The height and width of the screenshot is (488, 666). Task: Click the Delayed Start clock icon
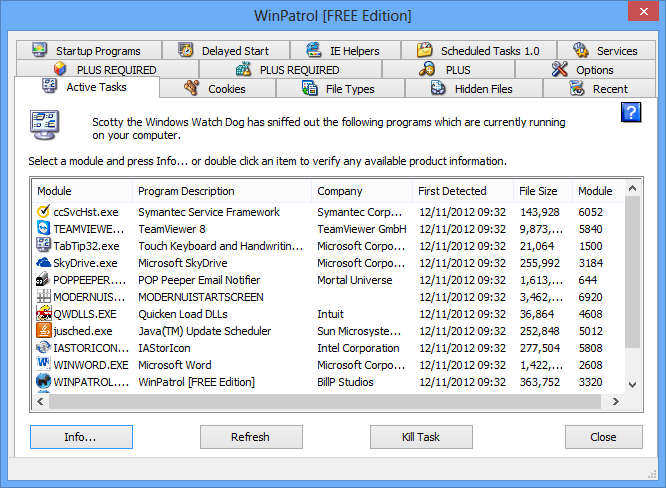[185, 50]
